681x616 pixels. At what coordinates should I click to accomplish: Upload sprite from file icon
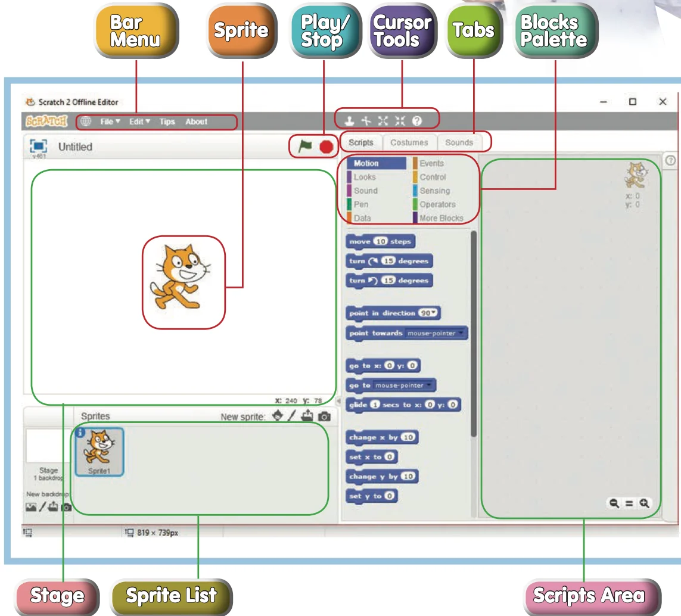[x=307, y=416]
